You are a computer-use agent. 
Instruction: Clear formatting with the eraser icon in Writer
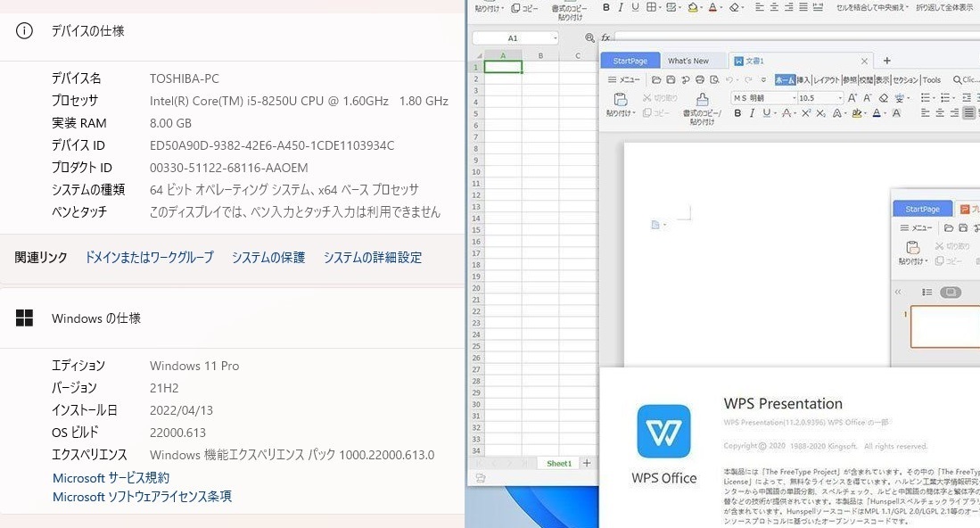(883, 98)
